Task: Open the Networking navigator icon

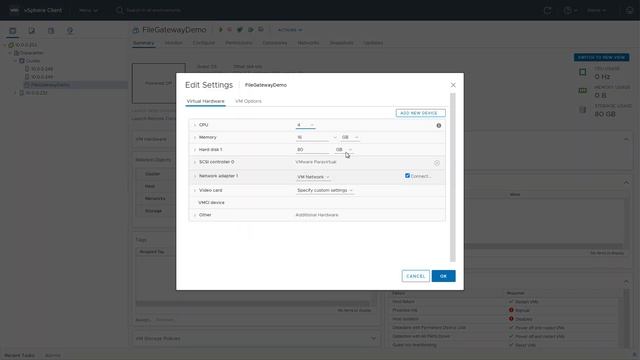Action: (70, 31)
